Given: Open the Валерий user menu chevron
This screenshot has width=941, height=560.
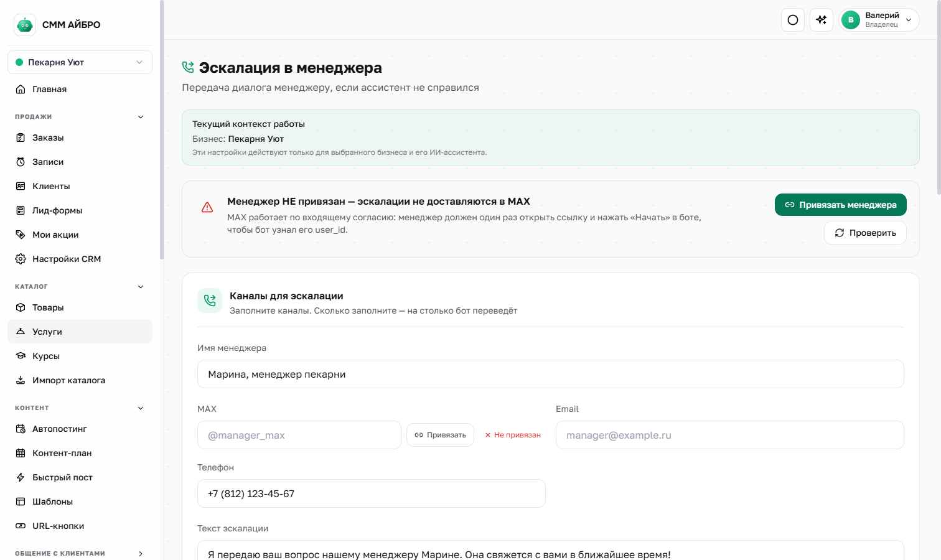Looking at the screenshot, I should click(909, 20).
